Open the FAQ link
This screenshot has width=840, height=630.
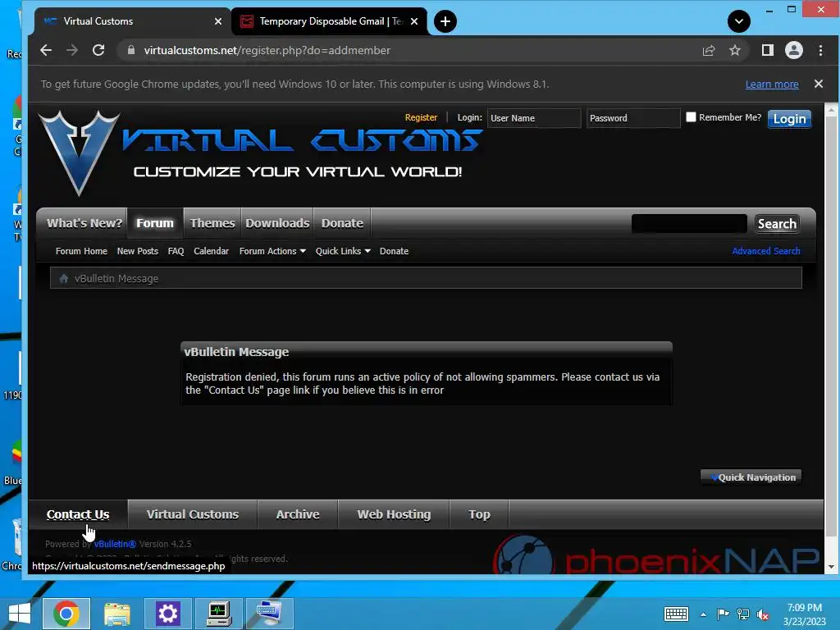(176, 251)
